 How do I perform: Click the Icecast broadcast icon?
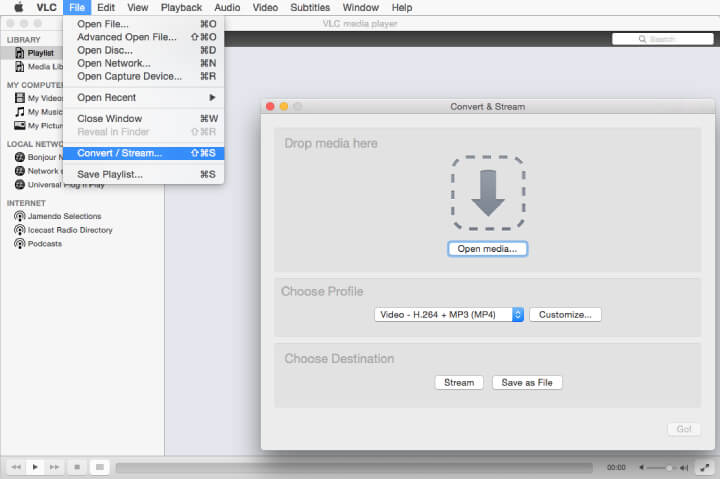[x=20, y=230]
